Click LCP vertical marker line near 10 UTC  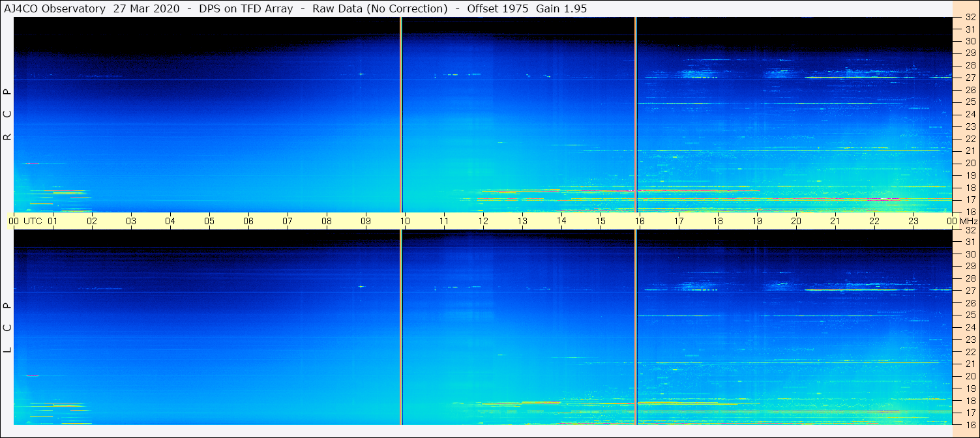coord(401,327)
